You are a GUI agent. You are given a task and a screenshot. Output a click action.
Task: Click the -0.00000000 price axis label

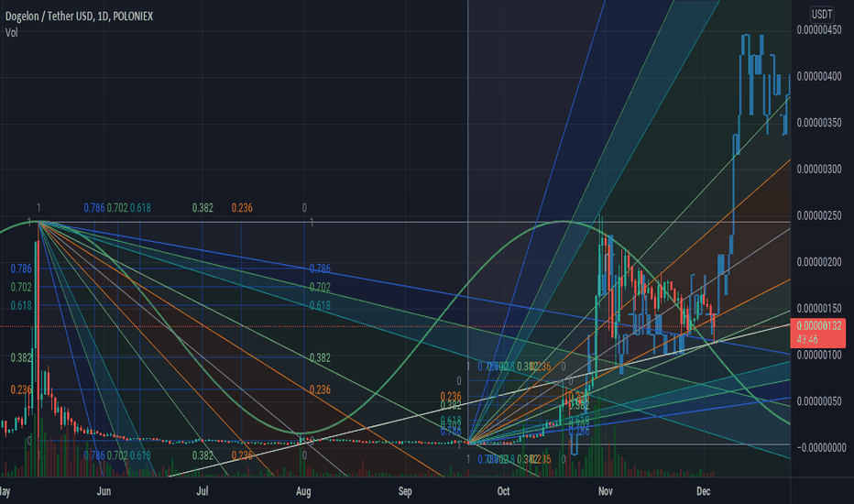point(822,448)
